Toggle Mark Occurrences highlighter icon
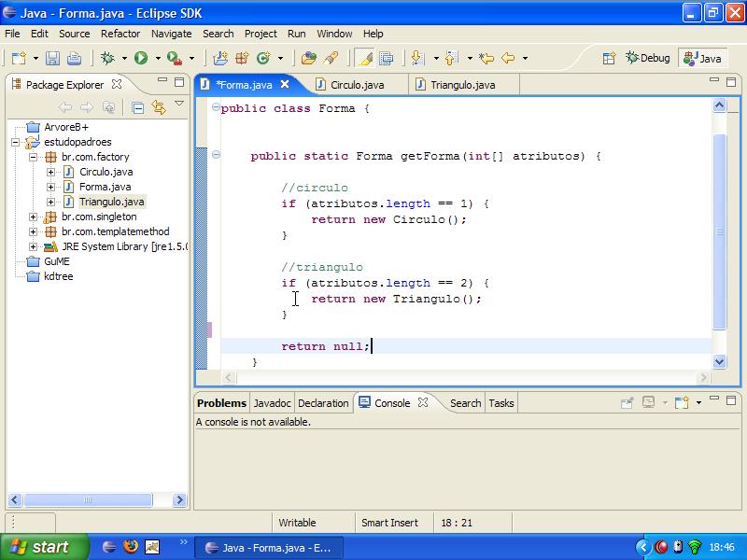Viewport: 747px width, 560px height. 365,58
